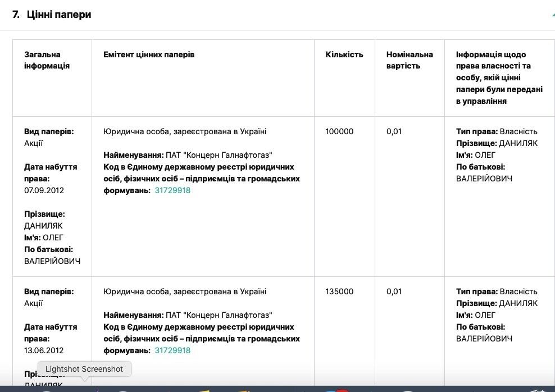Select the "Номінальна вартість" column header
Image resolution: width=555 pixels, height=392 pixels.
tap(410, 60)
